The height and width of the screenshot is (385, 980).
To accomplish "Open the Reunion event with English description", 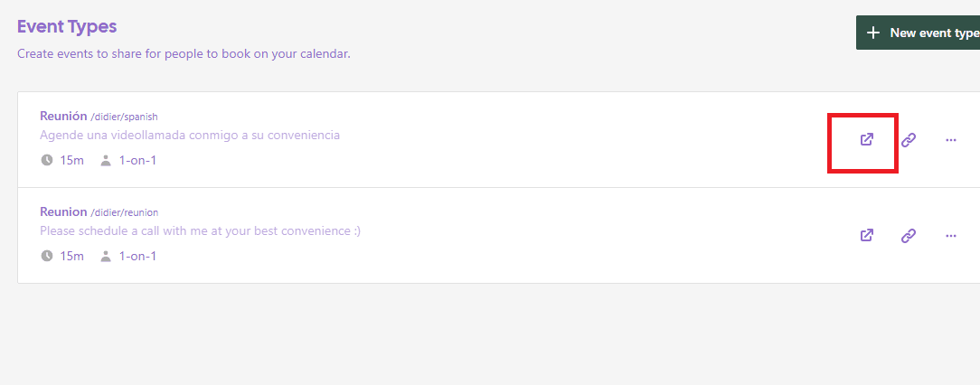I will 63,211.
